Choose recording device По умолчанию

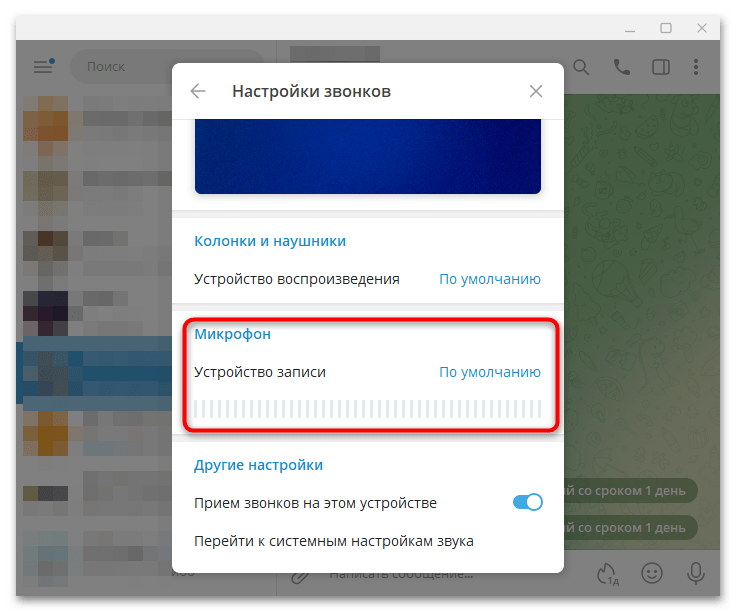click(x=490, y=372)
